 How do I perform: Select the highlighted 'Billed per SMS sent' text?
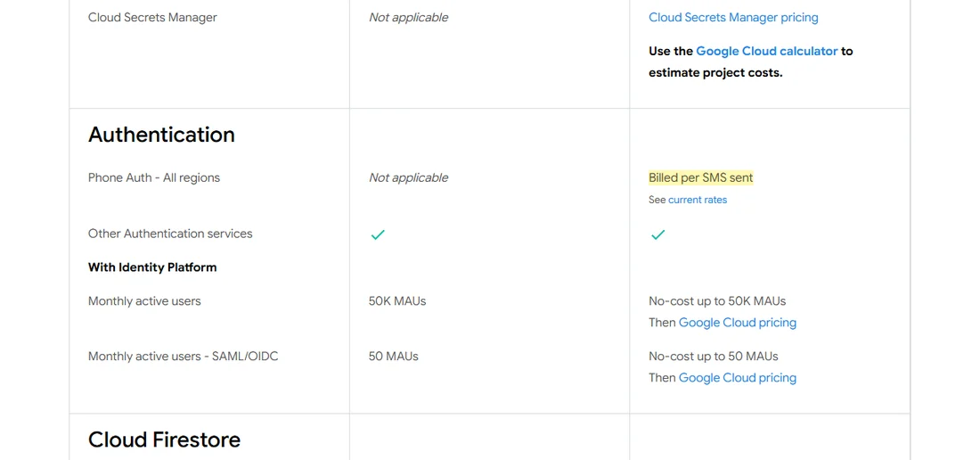click(700, 177)
